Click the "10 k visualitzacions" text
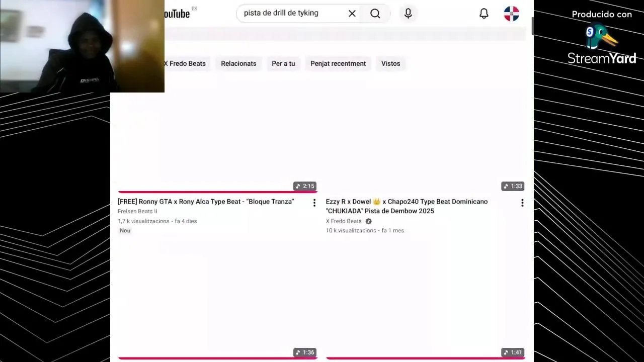The height and width of the screenshot is (362, 644). [351, 231]
